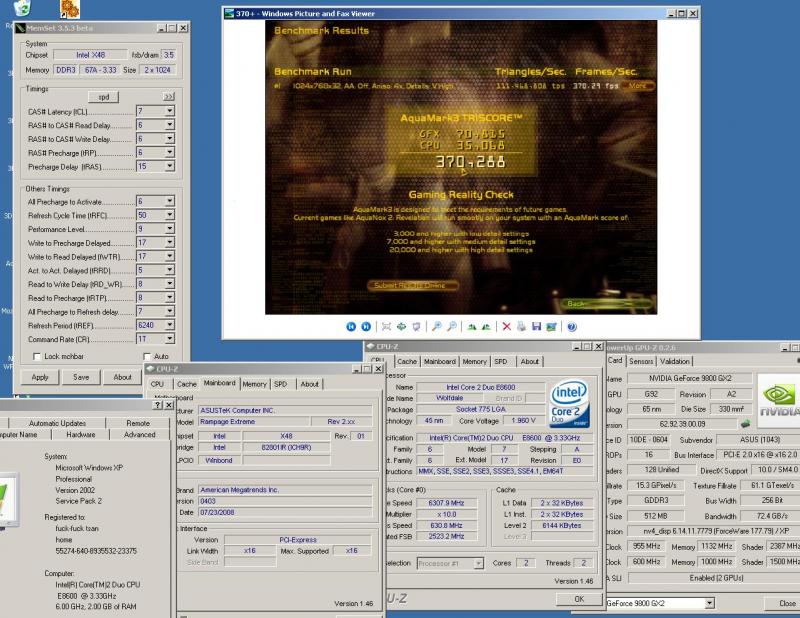Switch to the Validation tab in GPU-Z
The width and height of the screenshot is (800, 618).
pos(674,361)
